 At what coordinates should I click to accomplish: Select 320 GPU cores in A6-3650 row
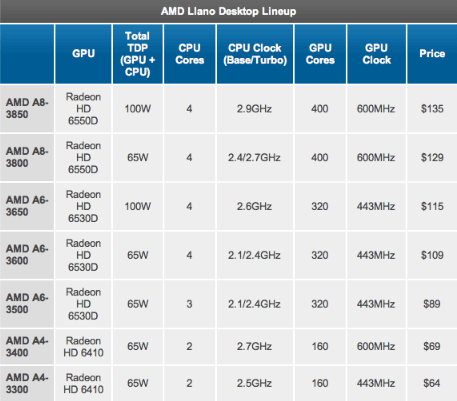click(320, 206)
